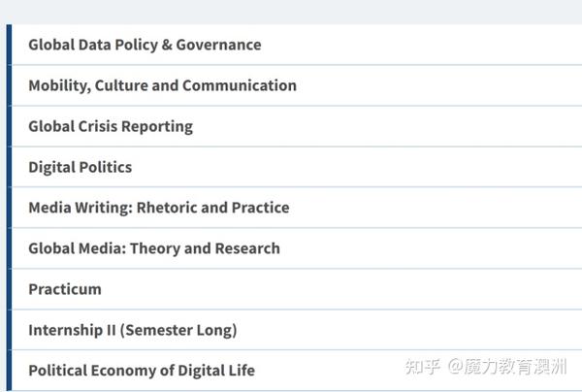Expand the Practicum row details
The width and height of the screenshot is (582, 392).
297,289
